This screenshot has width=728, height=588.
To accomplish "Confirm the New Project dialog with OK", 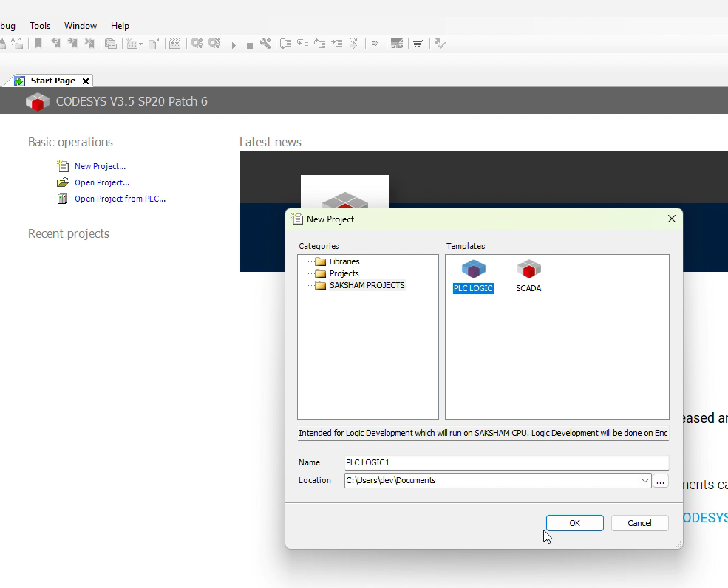I will [x=575, y=523].
